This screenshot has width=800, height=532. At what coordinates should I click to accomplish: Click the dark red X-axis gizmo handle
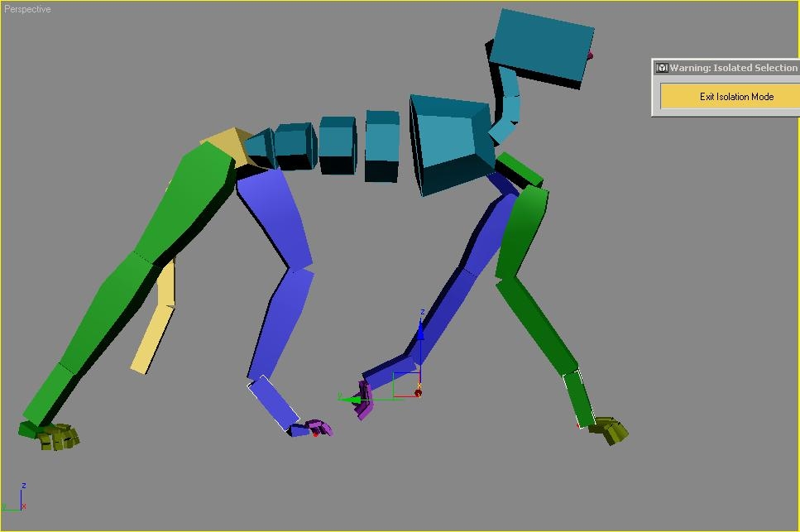click(x=418, y=393)
